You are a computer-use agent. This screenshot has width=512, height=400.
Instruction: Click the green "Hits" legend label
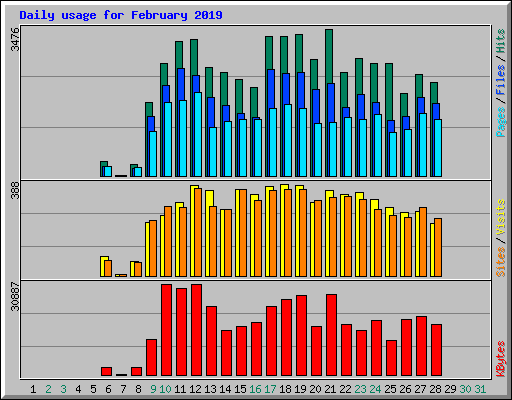coord(501,41)
